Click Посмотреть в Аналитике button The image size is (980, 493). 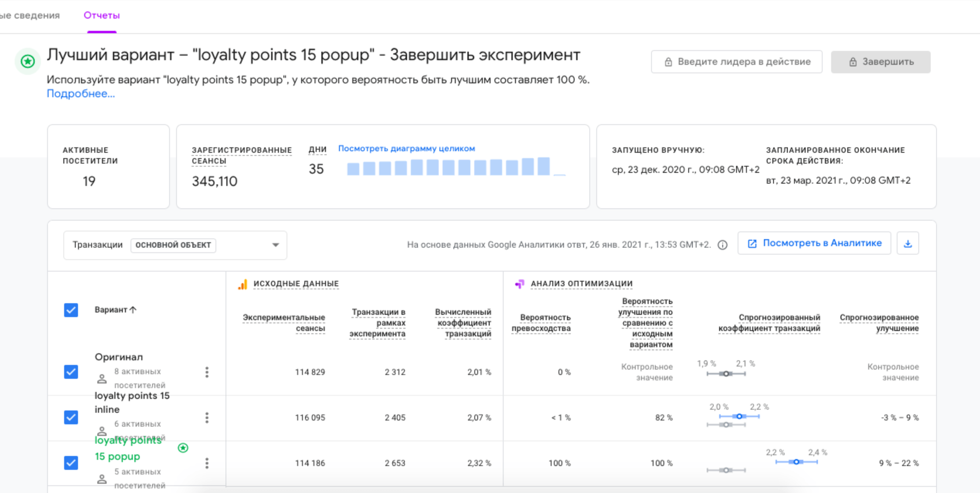click(x=814, y=243)
